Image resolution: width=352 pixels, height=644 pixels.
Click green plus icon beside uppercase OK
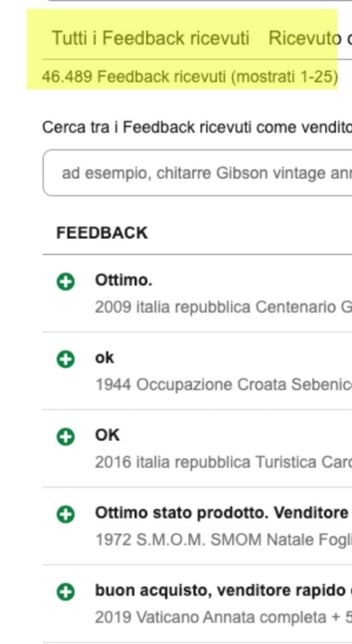coord(65,436)
